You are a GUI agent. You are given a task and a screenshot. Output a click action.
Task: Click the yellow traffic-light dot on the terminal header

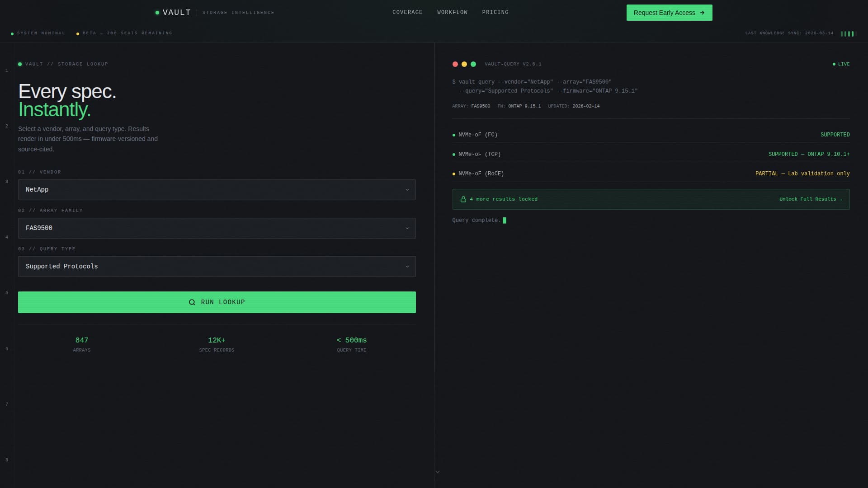(x=463, y=64)
